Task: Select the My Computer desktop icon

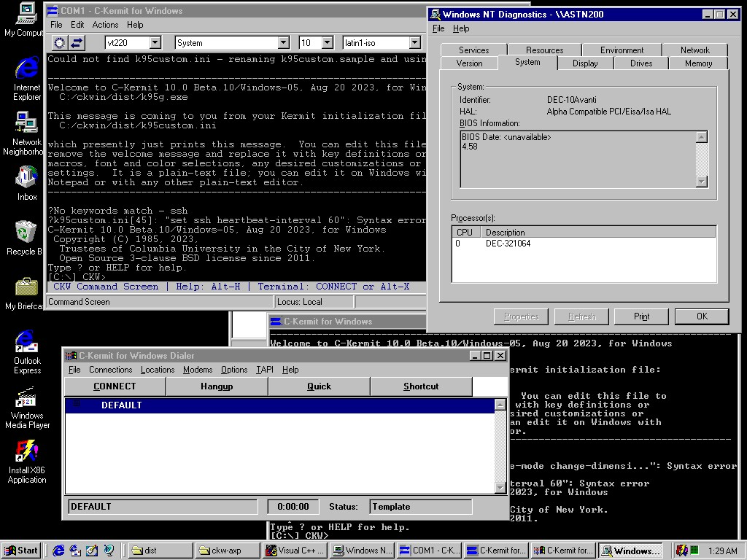Action: [24, 19]
